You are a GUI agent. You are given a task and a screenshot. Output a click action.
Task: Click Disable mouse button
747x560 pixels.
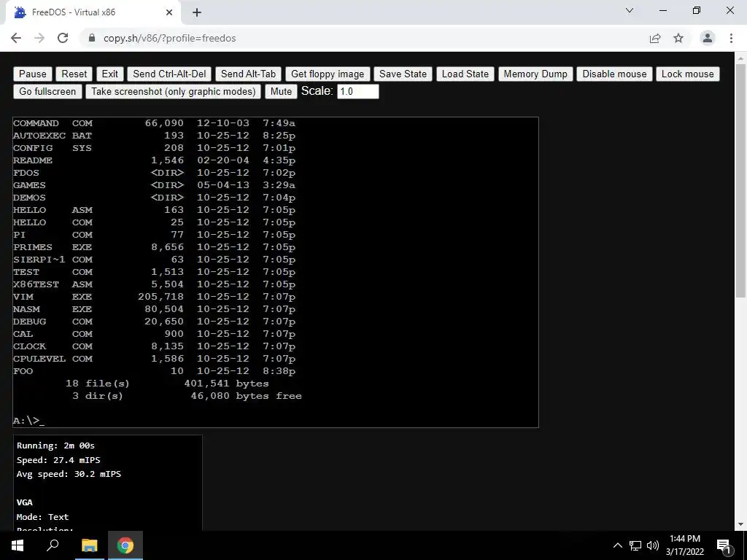point(614,74)
